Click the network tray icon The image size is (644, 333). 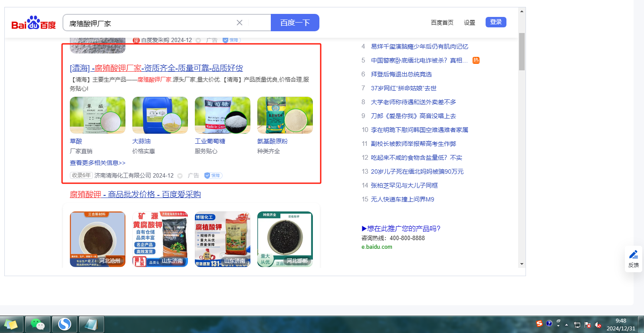577,324
